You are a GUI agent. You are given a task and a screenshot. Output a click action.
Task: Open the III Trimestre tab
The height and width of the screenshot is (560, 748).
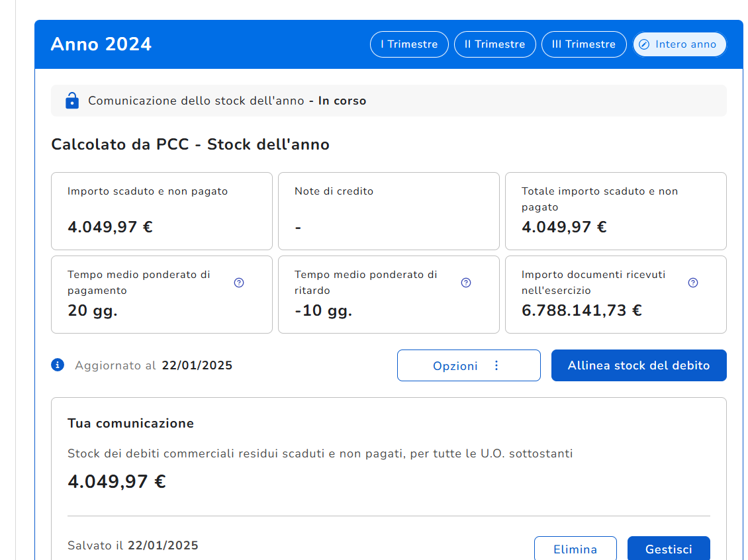(x=583, y=44)
